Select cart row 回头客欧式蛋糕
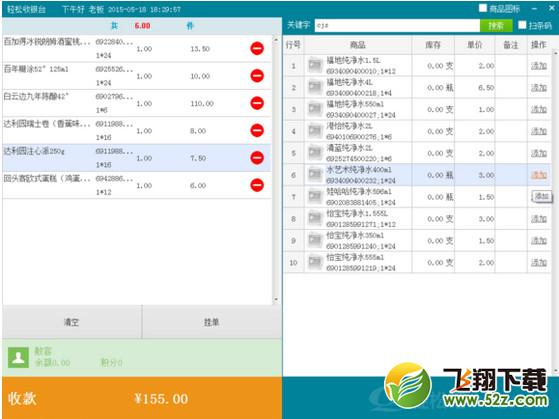Image resolution: width=559 pixels, height=419 pixels. (x=137, y=185)
